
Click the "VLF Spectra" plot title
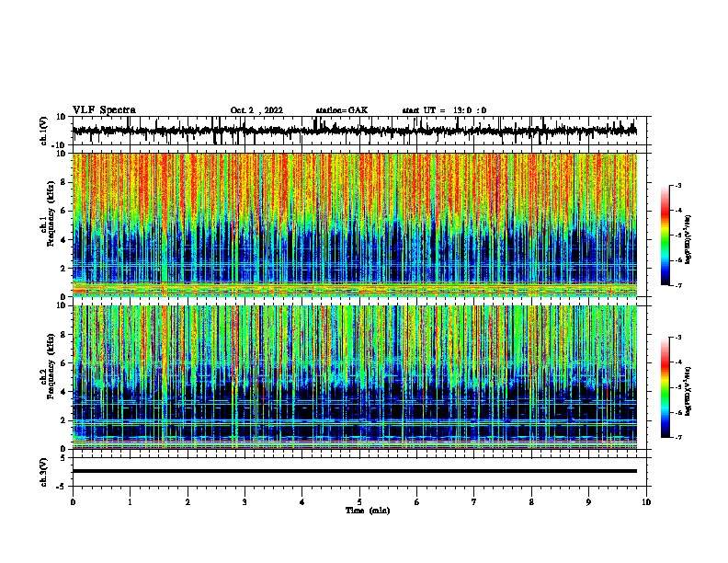pyautogui.click(x=104, y=110)
